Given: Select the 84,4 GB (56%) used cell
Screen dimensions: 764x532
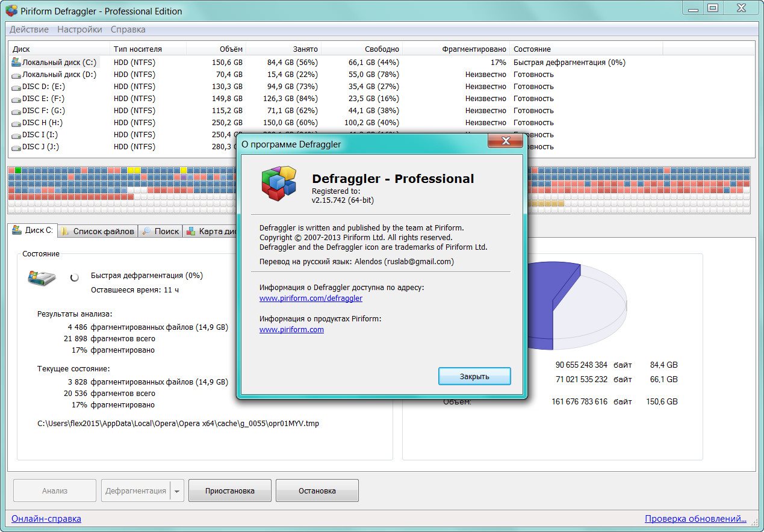Looking at the screenshot, I should point(293,63).
